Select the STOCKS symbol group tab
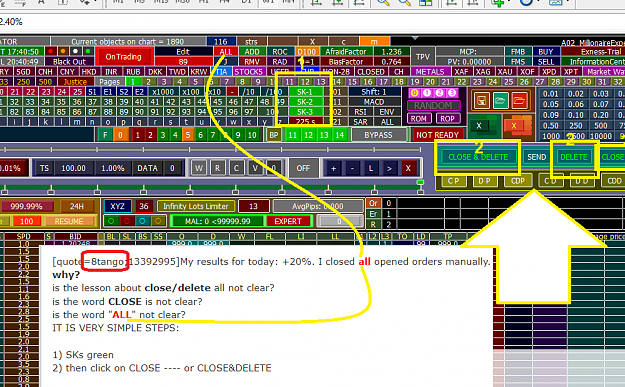The height and width of the screenshot is (387, 625). pos(248,72)
